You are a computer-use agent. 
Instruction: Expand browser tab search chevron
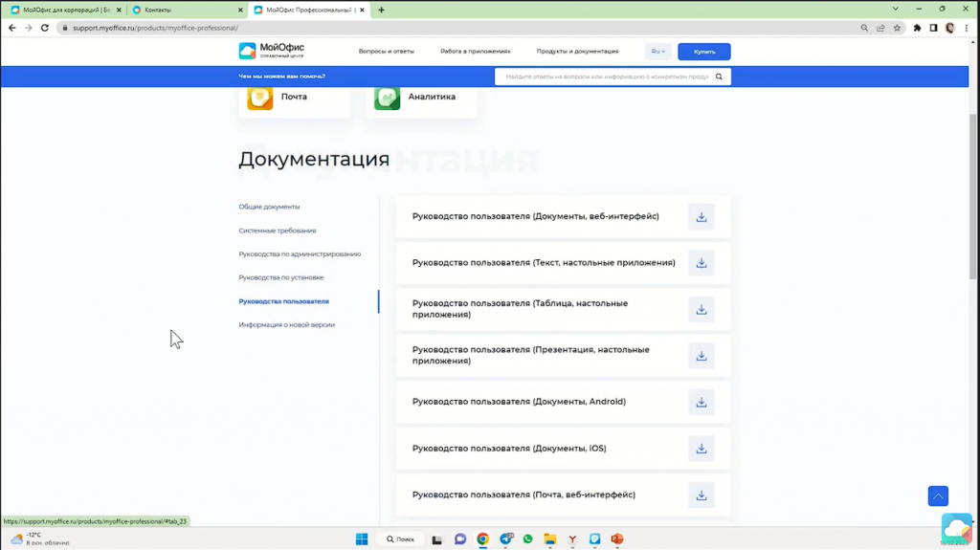pos(895,10)
